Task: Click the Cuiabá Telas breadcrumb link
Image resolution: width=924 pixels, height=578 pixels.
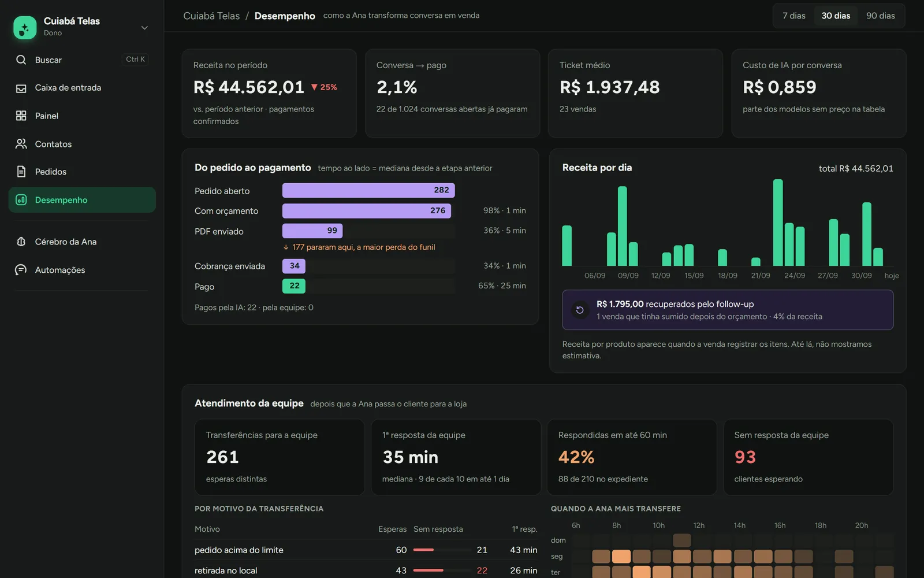Action: pyautogui.click(x=211, y=16)
